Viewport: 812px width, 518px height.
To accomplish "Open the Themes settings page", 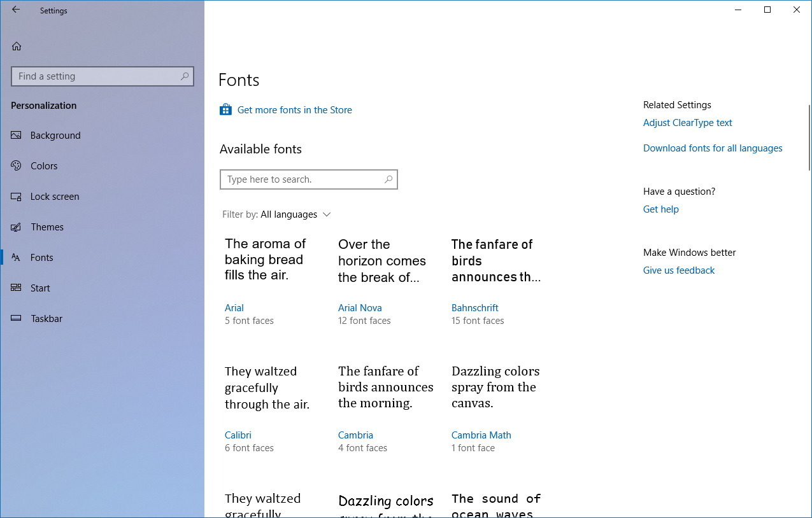I will [x=102, y=227].
